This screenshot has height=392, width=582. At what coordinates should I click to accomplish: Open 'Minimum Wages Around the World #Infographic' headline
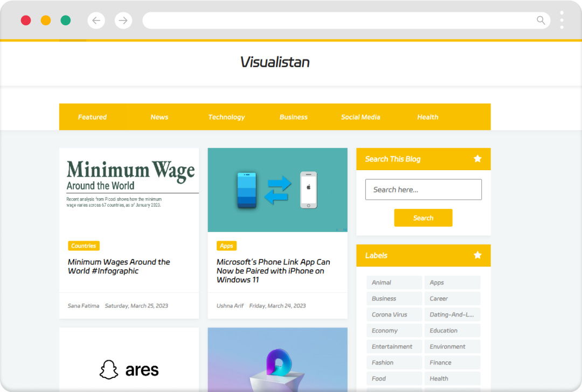coord(119,267)
